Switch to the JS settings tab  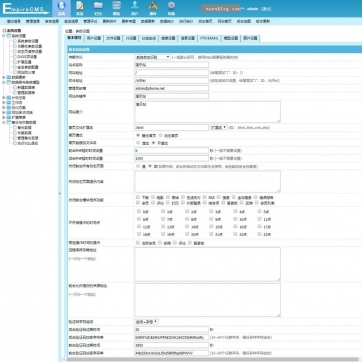[131, 39]
